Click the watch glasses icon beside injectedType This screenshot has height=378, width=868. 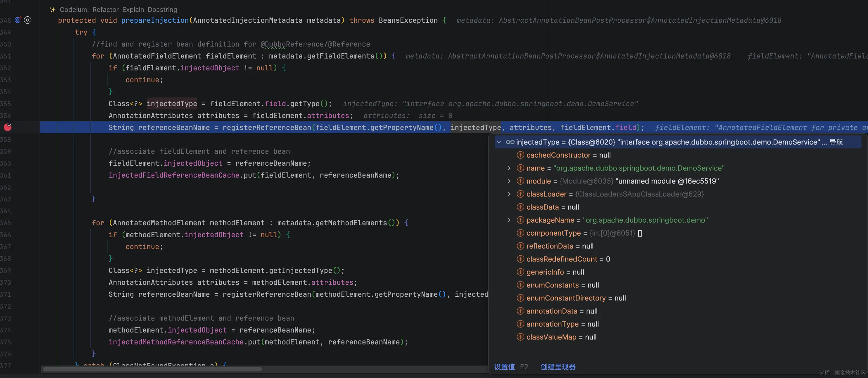(510, 142)
